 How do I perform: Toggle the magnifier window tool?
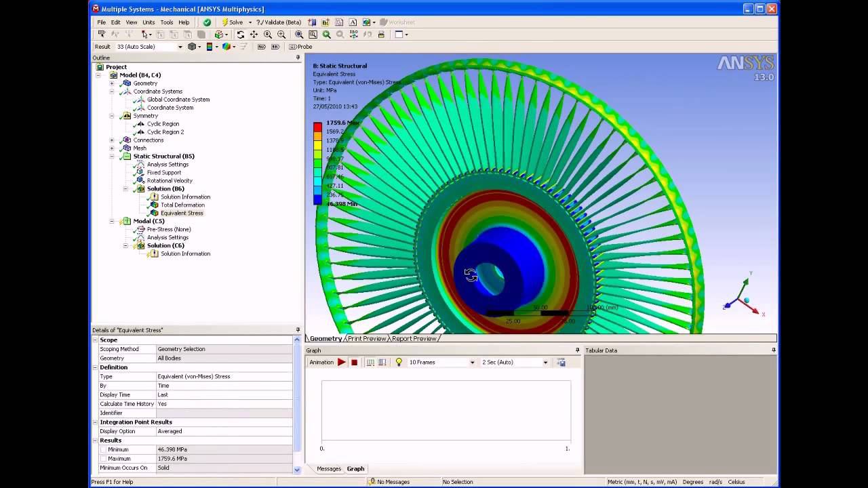coord(313,35)
